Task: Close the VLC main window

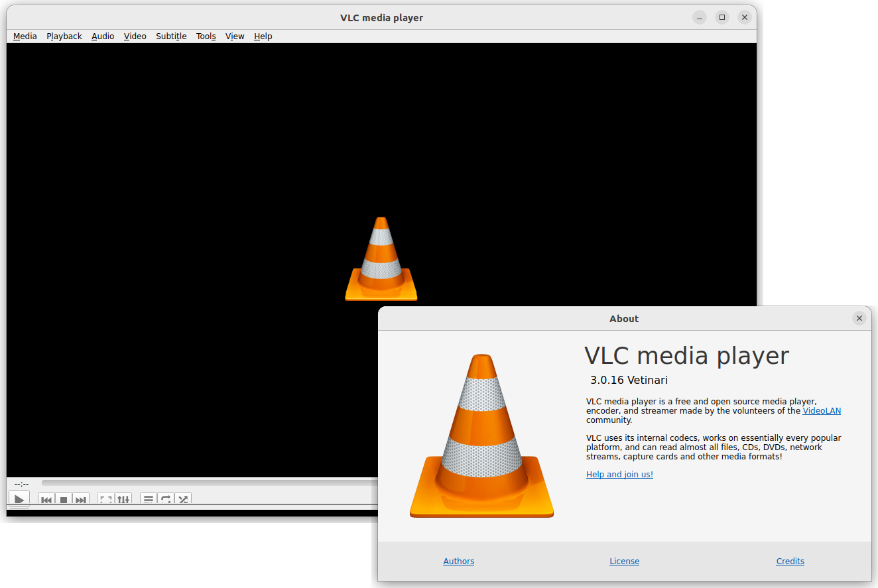Action: 745,18
